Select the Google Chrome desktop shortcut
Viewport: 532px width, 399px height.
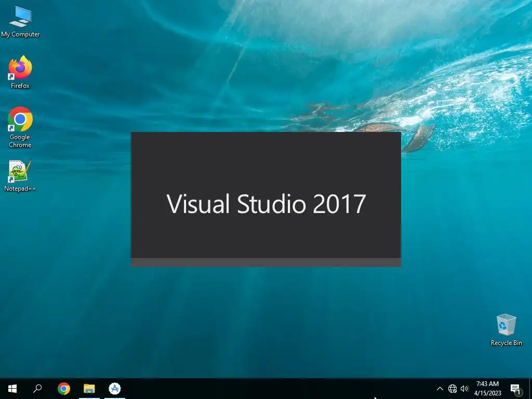(20, 128)
